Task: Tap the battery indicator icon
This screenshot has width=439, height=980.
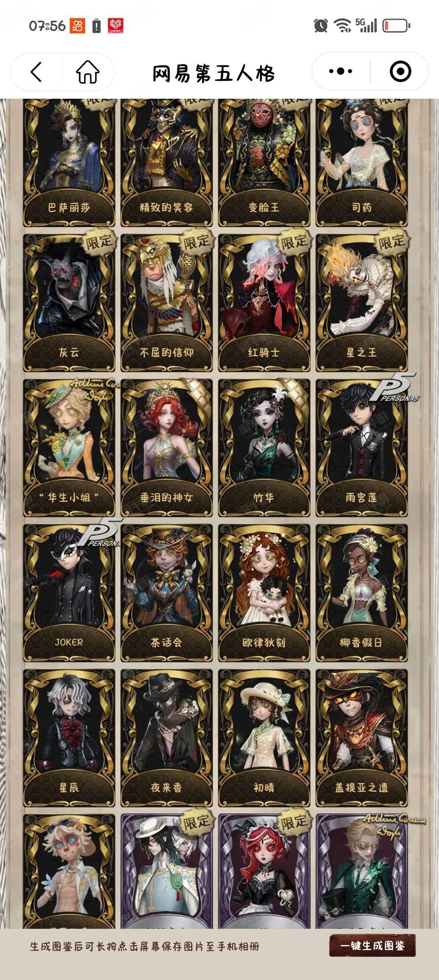Action: point(396,26)
